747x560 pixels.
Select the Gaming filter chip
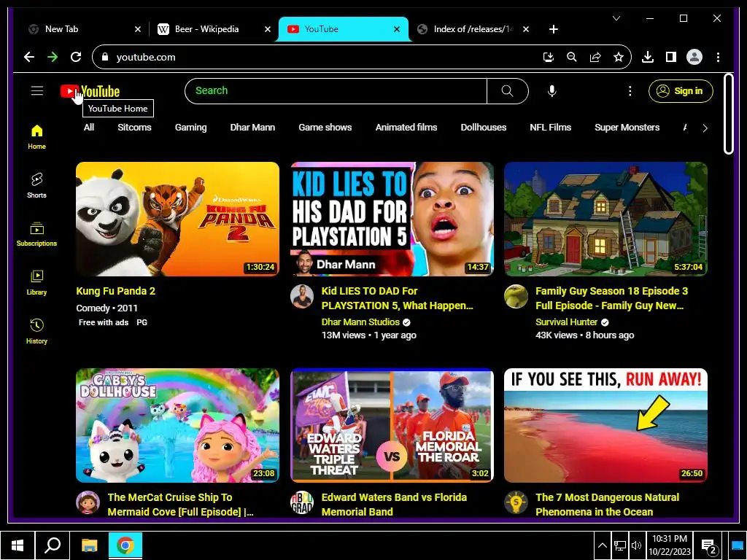(190, 127)
